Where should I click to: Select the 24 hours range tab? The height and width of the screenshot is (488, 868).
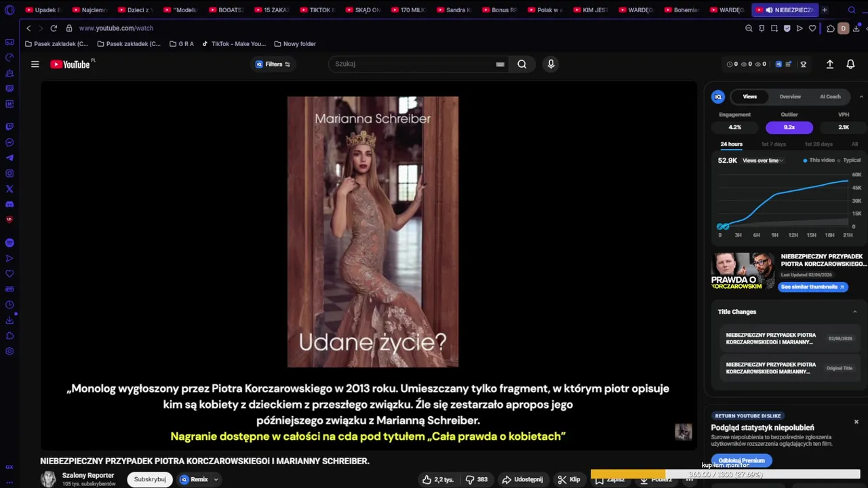(731, 144)
